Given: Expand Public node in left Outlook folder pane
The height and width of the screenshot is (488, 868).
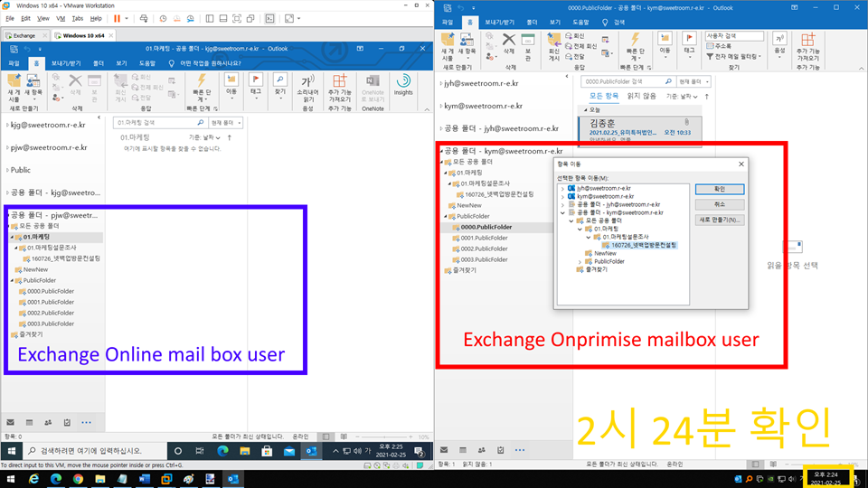Looking at the screenshot, I should click(7, 170).
